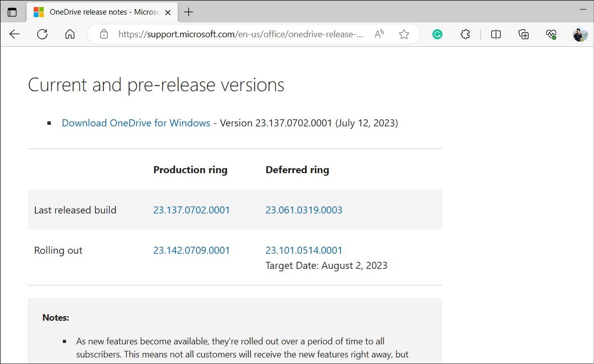Open a new browser tab
Viewport: 594px width, 364px height.
189,11
